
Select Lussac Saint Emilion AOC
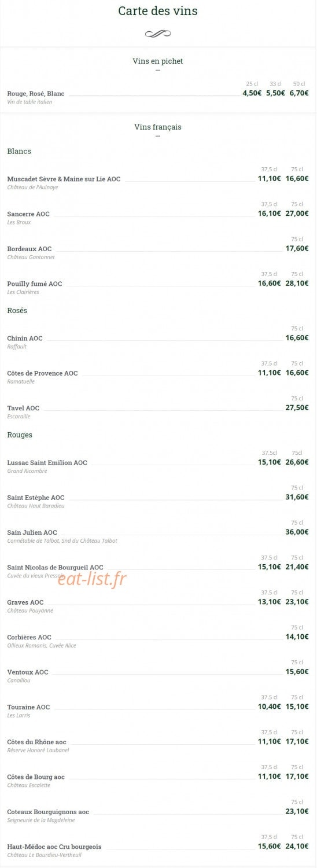coord(47,462)
